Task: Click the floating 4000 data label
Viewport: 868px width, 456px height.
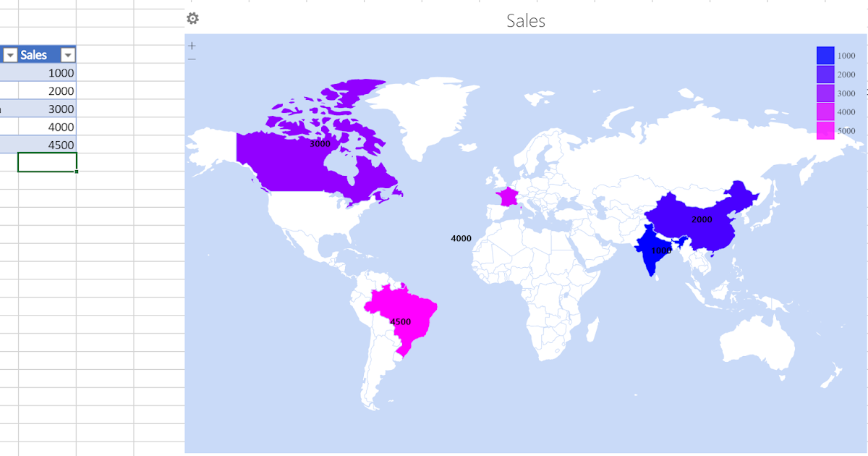Action: [x=461, y=237]
